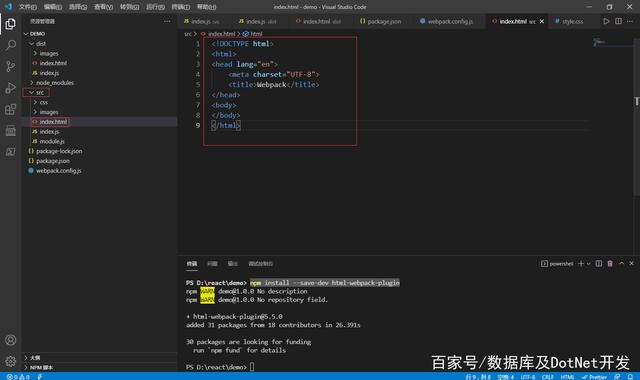Screen dimensions: 640x380
Task: Click html symbol in breadcrumb
Action: click(x=253, y=34)
